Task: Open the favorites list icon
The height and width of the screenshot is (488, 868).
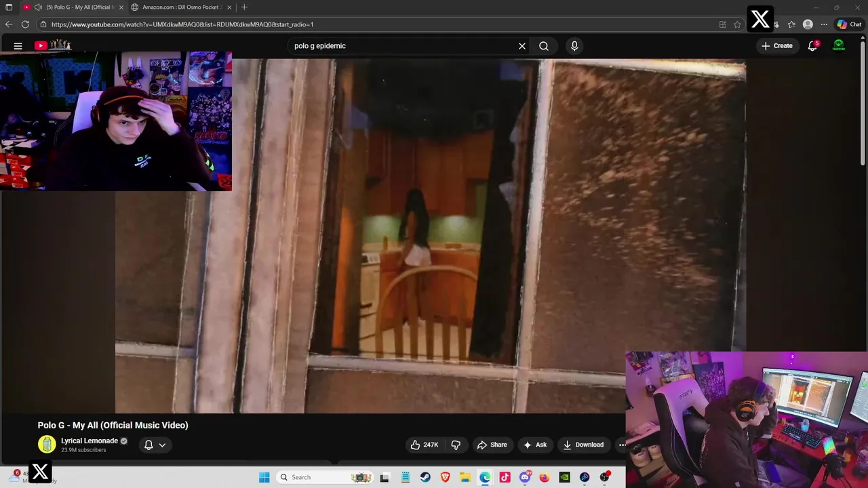Action: pyautogui.click(x=791, y=24)
